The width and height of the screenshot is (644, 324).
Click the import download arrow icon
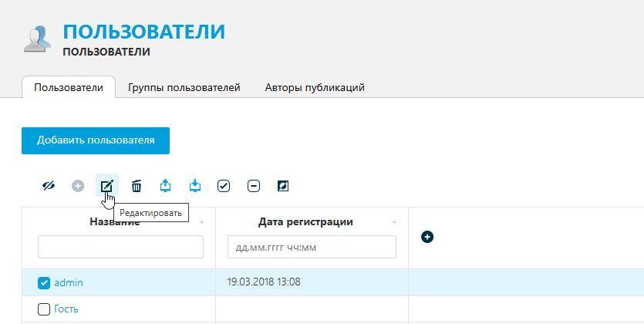point(195,186)
